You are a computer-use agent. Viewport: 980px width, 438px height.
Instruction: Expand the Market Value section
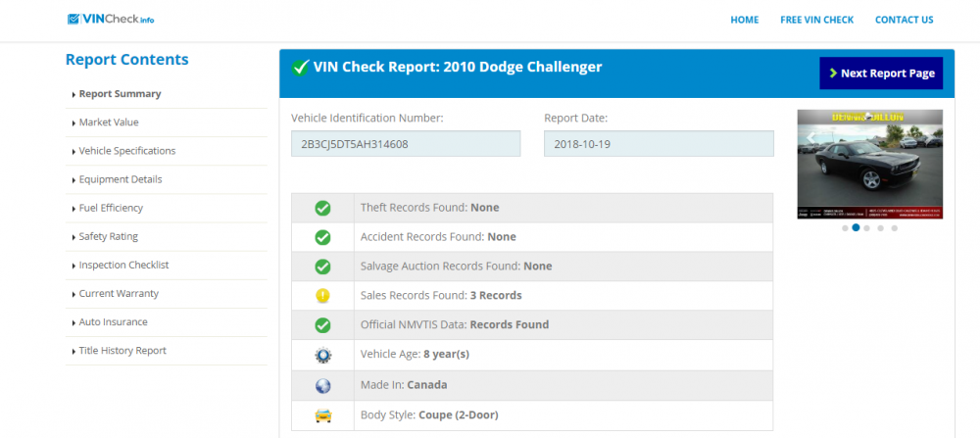tap(109, 122)
